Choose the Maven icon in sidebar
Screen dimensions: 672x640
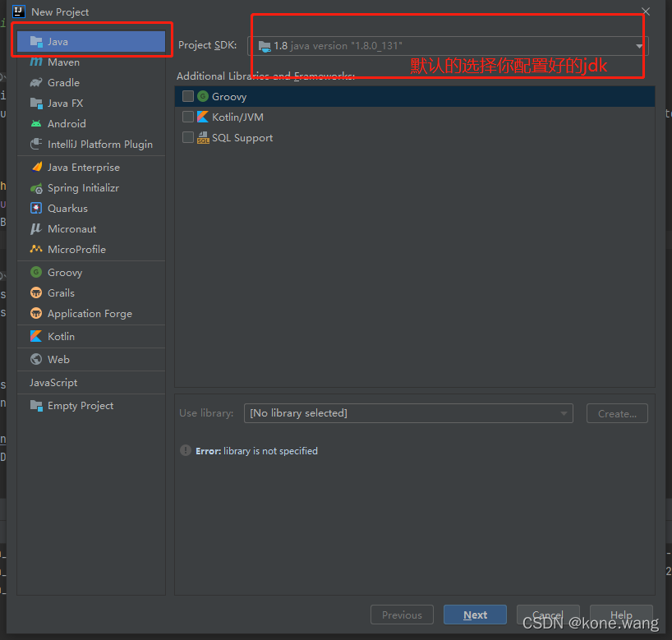36,62
